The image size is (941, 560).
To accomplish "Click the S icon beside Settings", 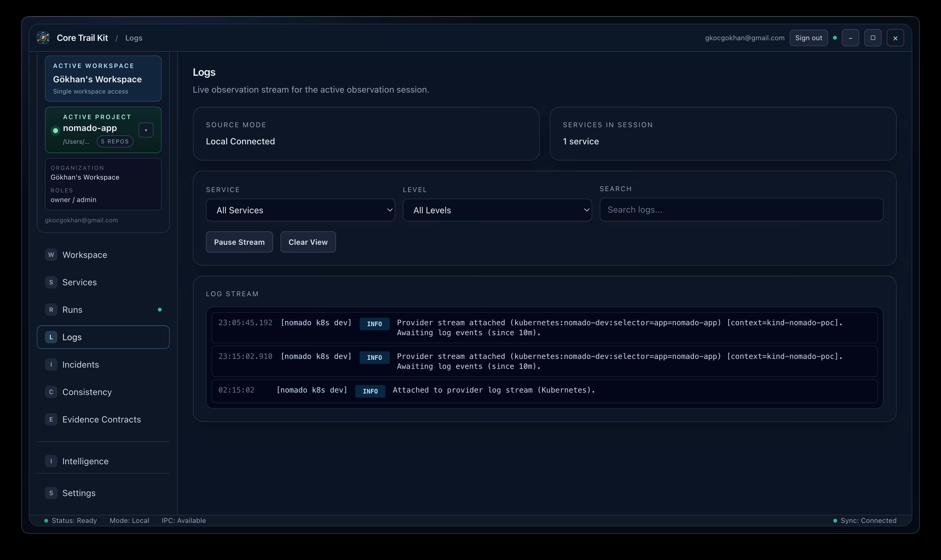I will point(51,493).
